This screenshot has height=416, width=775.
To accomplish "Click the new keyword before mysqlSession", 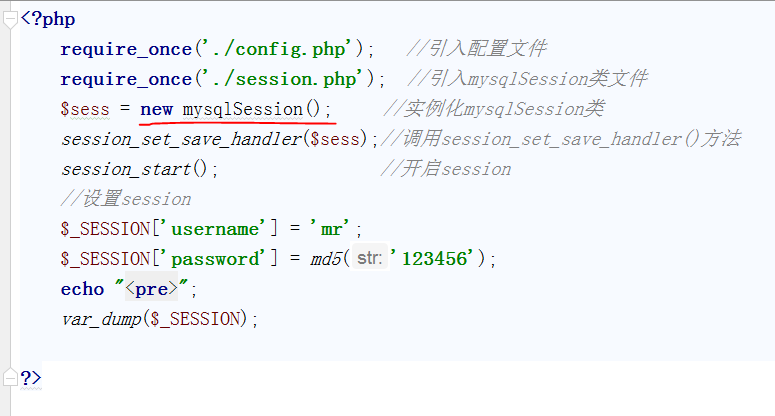I will pos(157,109).
